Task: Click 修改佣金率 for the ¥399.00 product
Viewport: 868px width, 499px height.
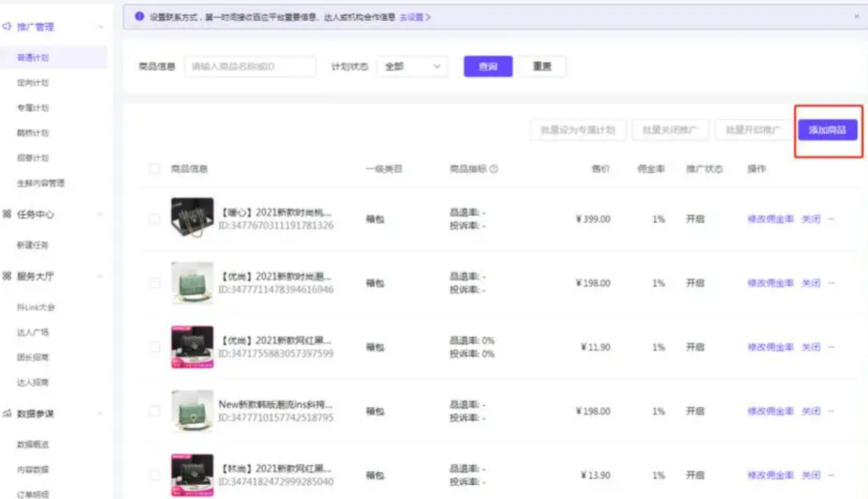Action: click(771, 219)
